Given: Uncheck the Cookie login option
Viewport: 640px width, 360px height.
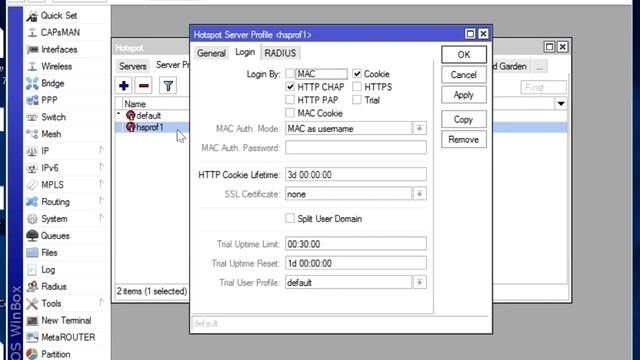Looking at the screenshot, I should (x=357, y=74).
